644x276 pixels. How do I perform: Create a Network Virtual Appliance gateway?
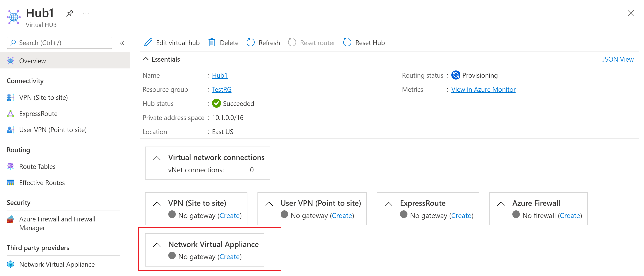229,257
